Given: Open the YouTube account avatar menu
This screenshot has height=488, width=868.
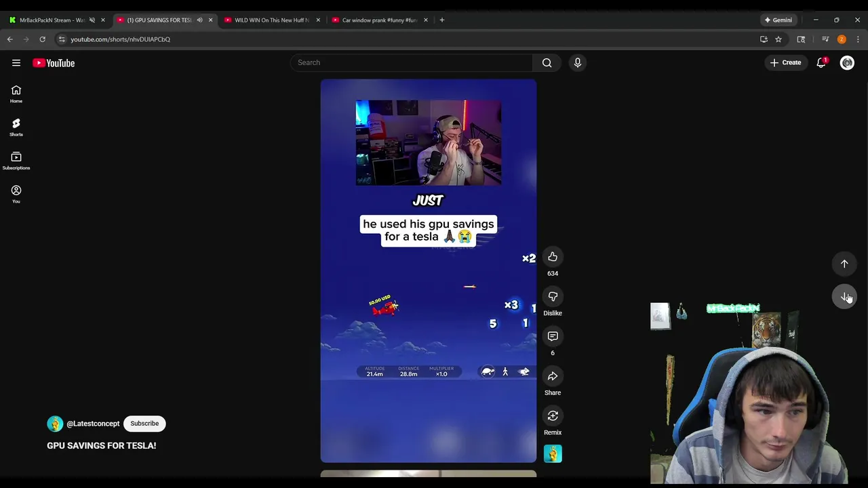Looking at the screenshot, I should [x=847, y=63].
